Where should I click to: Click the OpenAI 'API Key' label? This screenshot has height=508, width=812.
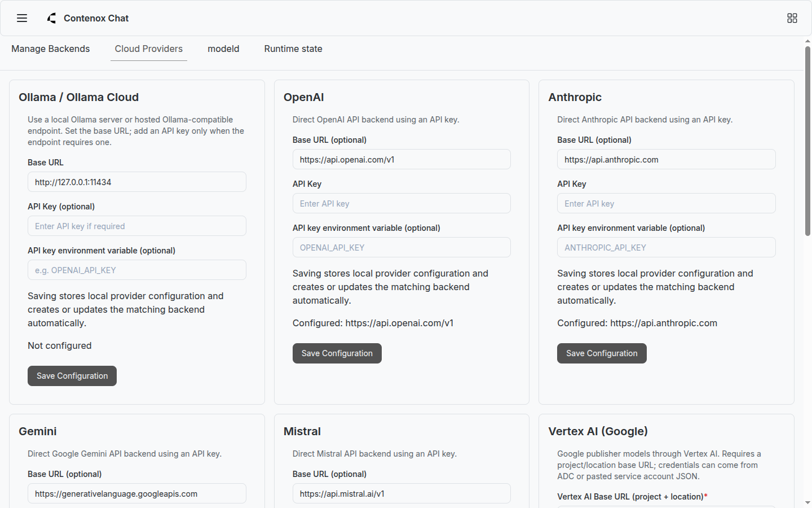click(x=307, y=184)
